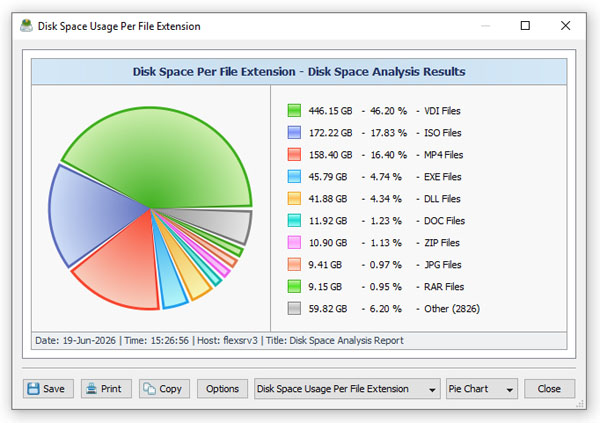Screen dimensions: 600x423
Task: Click the Print button
Action: pos(106,389)
